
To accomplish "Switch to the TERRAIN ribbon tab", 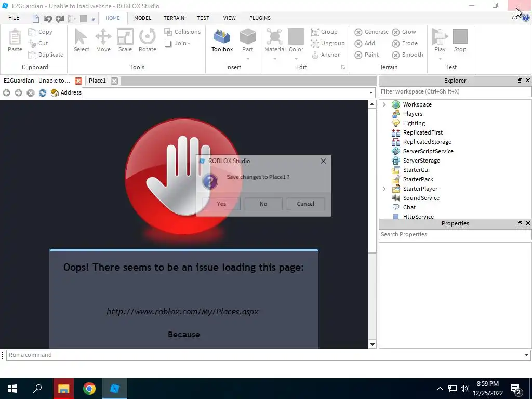I will [x=174, y=18].
